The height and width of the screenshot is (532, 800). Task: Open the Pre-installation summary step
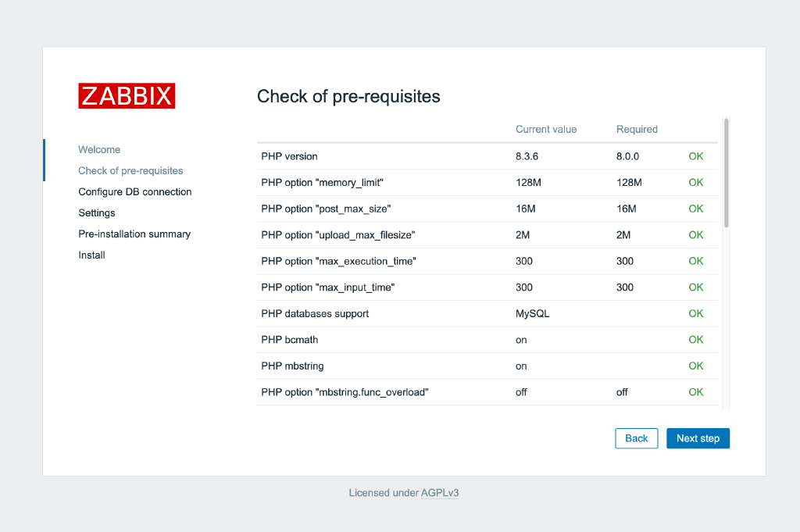coord(134,234)
